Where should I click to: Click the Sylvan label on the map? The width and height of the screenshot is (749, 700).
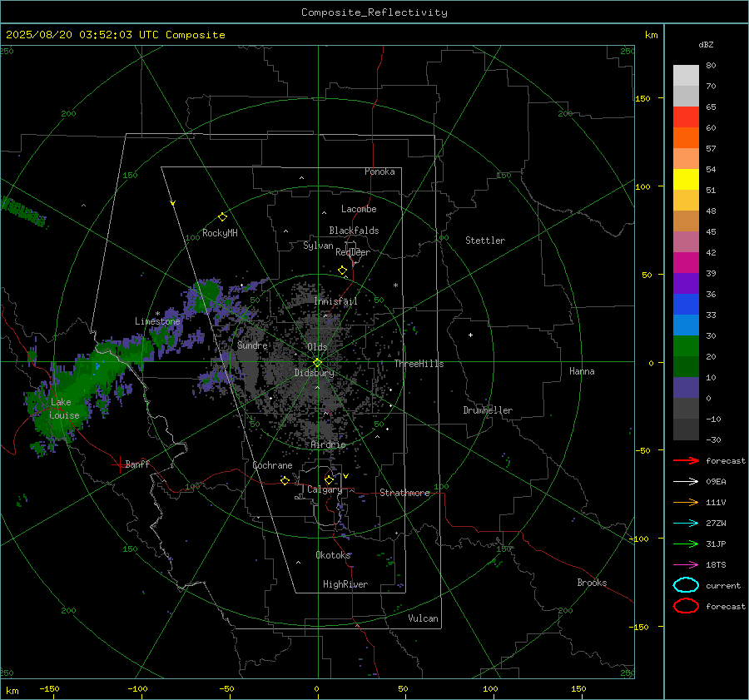point(318,246)
